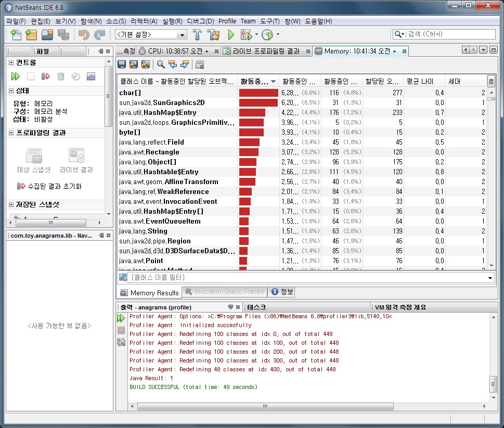This screenshot has width=504, height=428.
Task: Click the find next arrow icon
Action: (185, 64)
